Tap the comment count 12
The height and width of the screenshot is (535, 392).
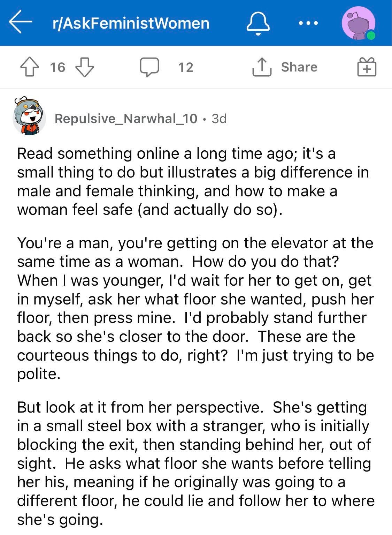[185, 67]
